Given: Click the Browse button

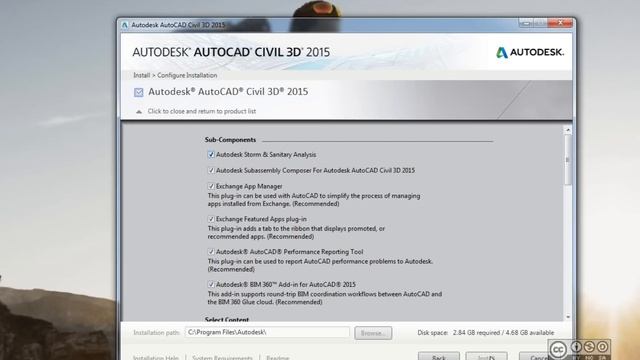Looking at the screenshot, I should point(373,333).
